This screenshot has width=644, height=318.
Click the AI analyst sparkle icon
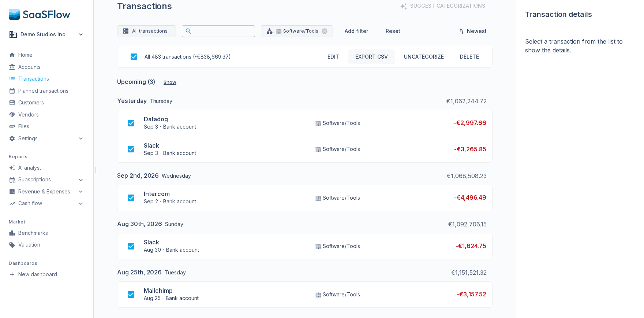(x=12, y=168)
